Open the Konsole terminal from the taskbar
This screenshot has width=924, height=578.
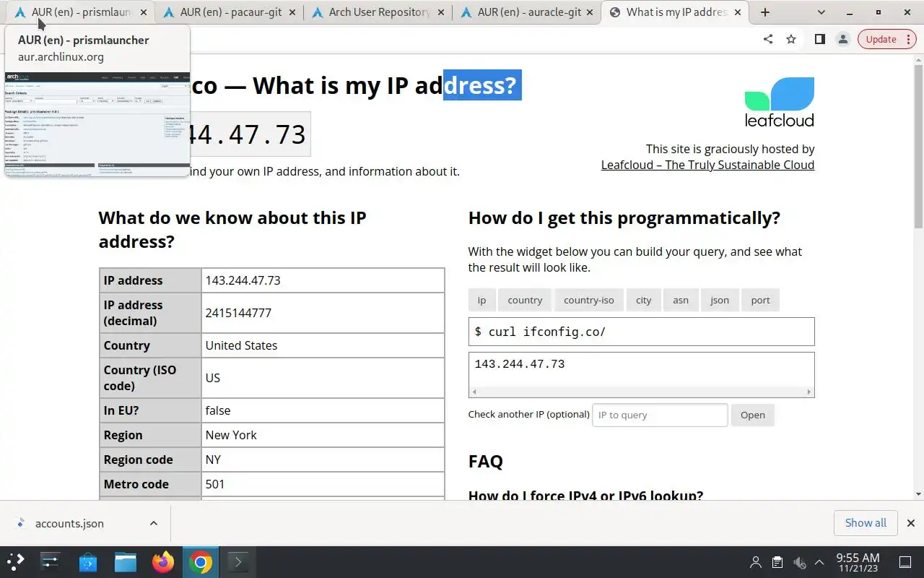coord(238,562)
